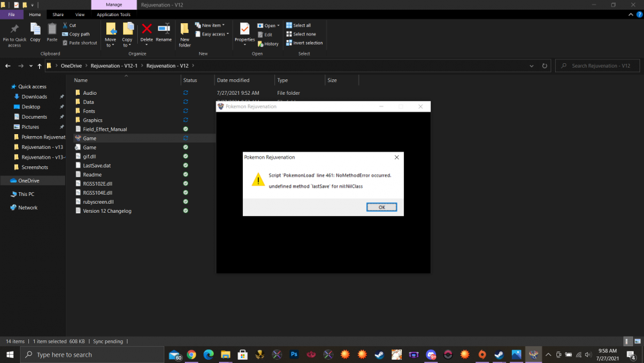The height and width of the screenshot is (363, 644).
Task: Select This PC in navigation pane
Action: click(26, 194)
